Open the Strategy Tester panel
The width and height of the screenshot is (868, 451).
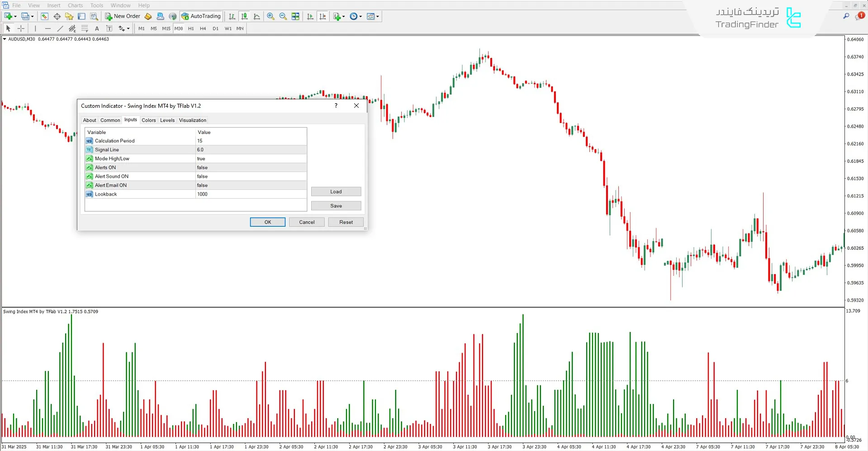pyautogui.click(x=94, y=16)
